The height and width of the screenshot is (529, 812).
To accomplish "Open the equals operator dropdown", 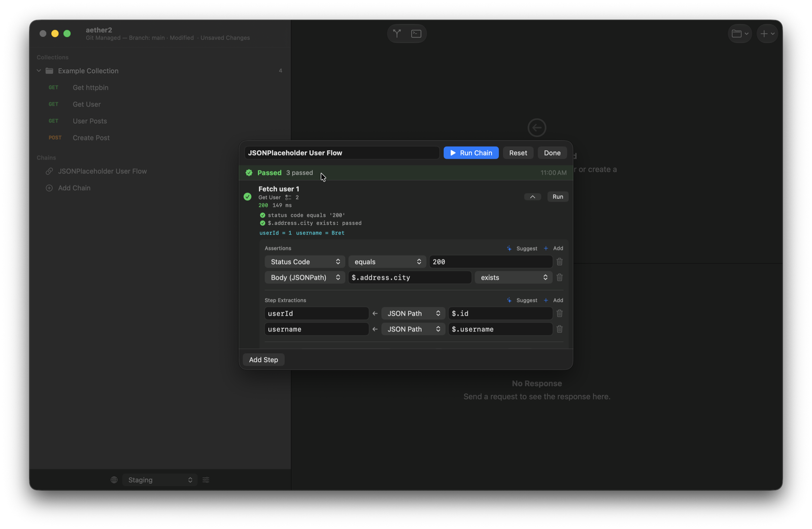I will (x=387, y=262).
